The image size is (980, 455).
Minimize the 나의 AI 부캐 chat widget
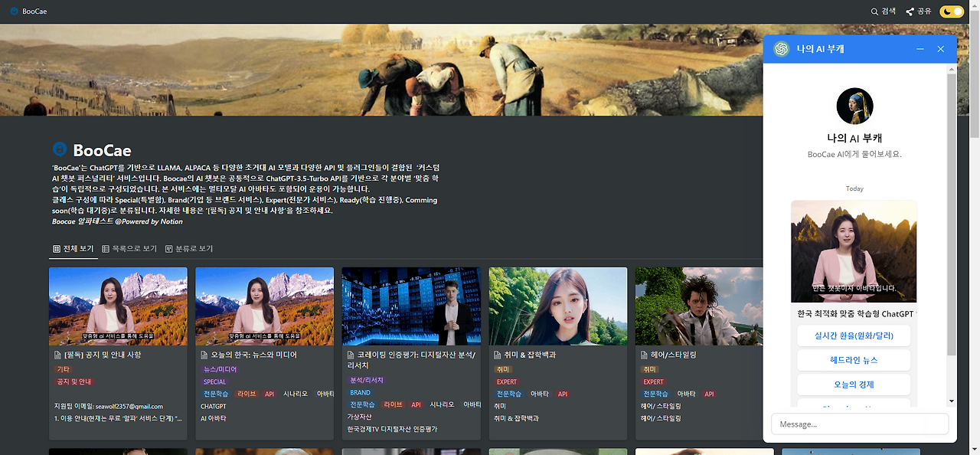pos(920,49)
